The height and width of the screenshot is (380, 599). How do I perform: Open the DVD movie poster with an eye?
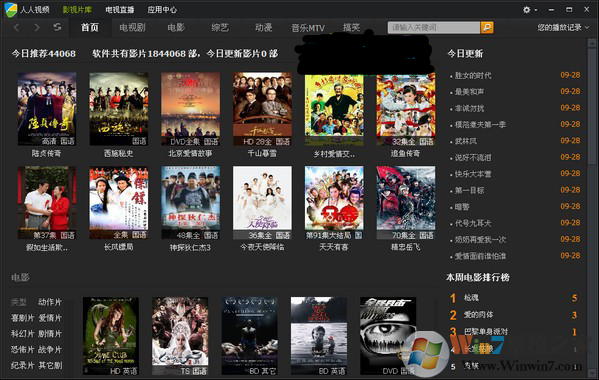(x=388, y=336)
